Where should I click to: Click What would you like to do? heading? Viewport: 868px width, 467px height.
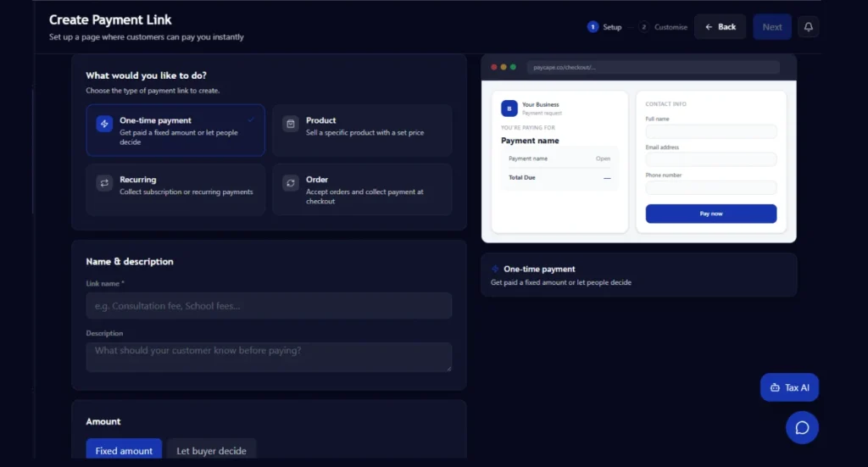[146, 75]
